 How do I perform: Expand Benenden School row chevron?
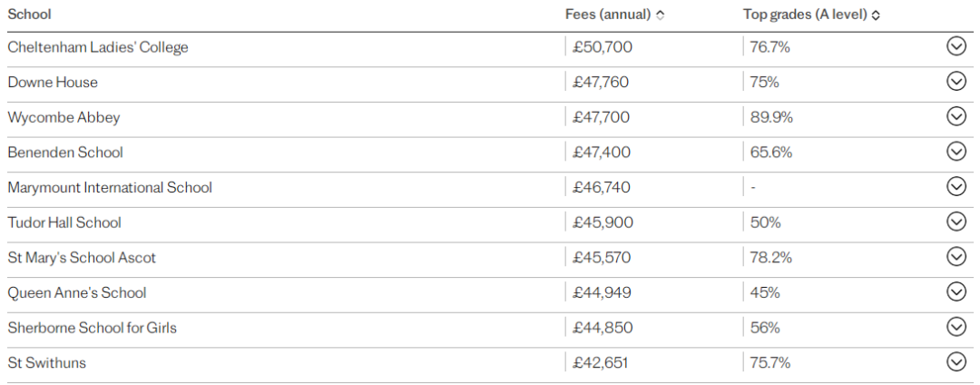coord(956,152)
